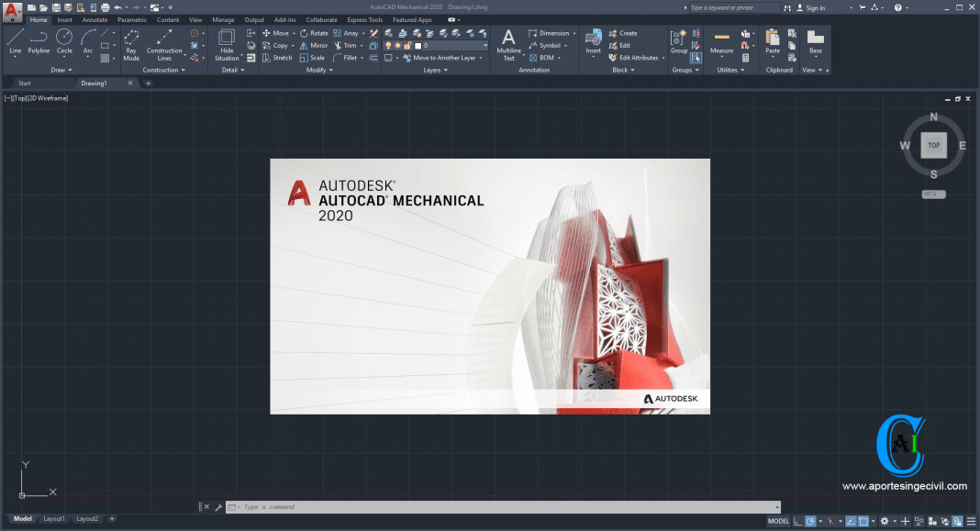Screen dimensions: 980x531
Task: Click the Autodesk App Store cart icon
Action: coord(863,7)
